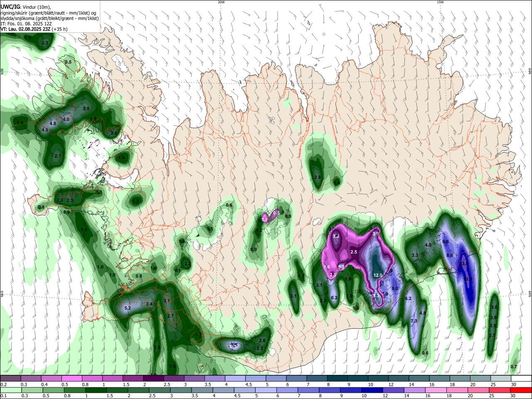
Task: Click the dark blue 10–12 swatch in lower legend
Action: tap(372, 390)
